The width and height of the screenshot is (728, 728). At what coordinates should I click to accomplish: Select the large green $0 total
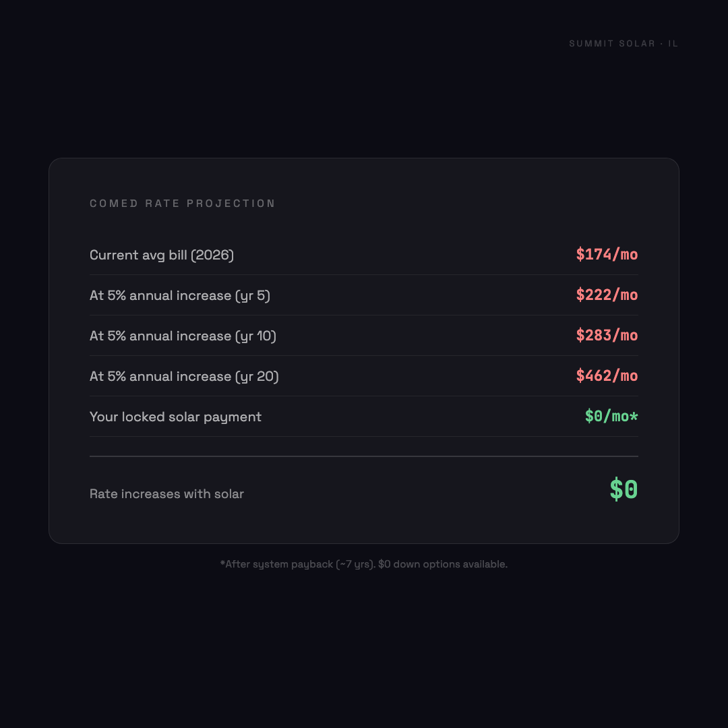(624, 490)
